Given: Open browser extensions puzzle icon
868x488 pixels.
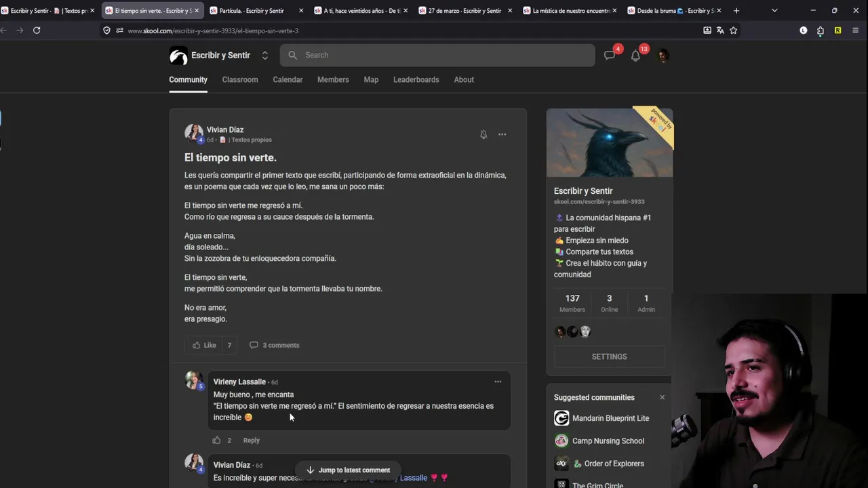Looking at the screenshot, I should click(x=821, y=30).
